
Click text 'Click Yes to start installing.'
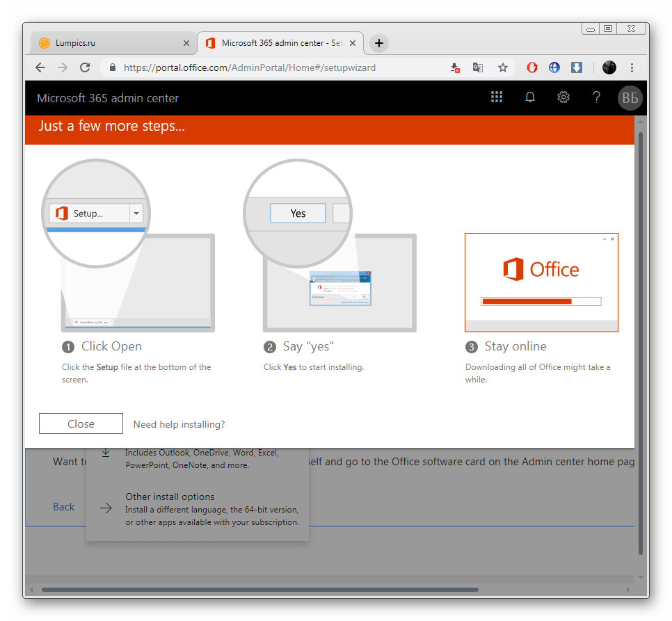pyautogui.click(x=314, y=367)
